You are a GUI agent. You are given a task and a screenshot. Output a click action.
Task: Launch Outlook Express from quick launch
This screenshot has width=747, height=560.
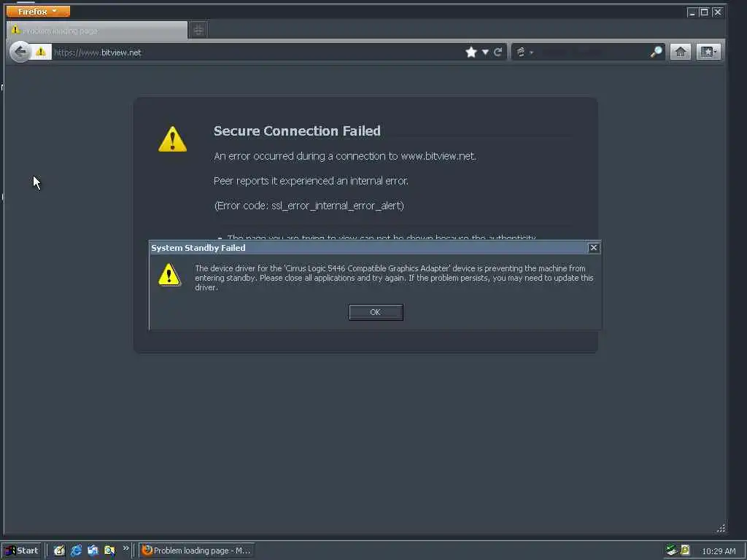click(93, 551)
